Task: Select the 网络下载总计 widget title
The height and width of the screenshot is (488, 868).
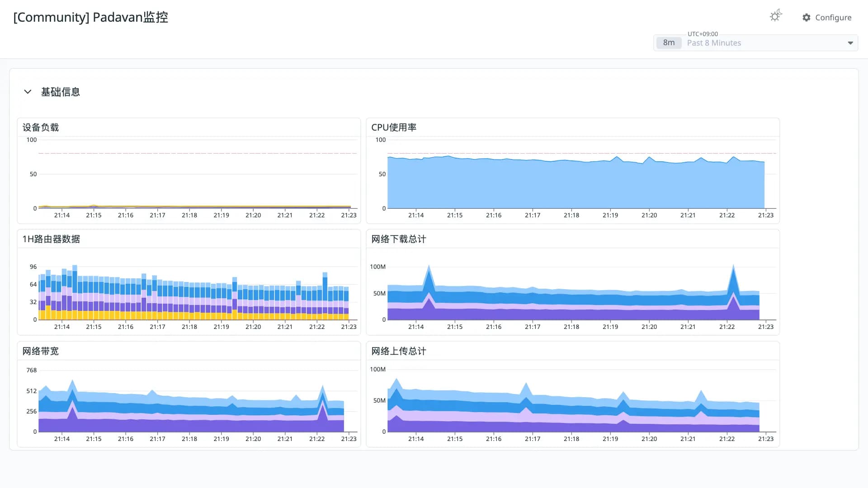Action: (x=399, y=239)
